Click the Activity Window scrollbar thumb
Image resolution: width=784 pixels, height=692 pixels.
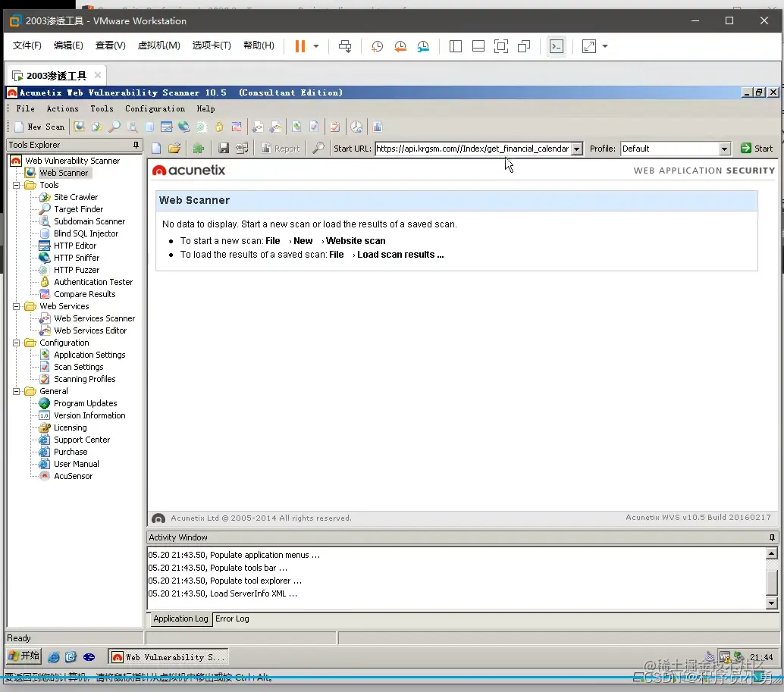click(772, 581)
